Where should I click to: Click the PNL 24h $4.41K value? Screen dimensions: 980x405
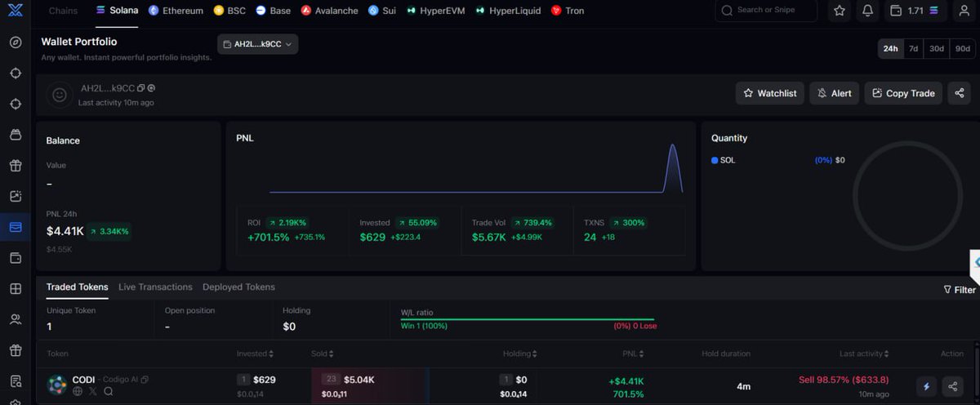click(x=65, y=231)
